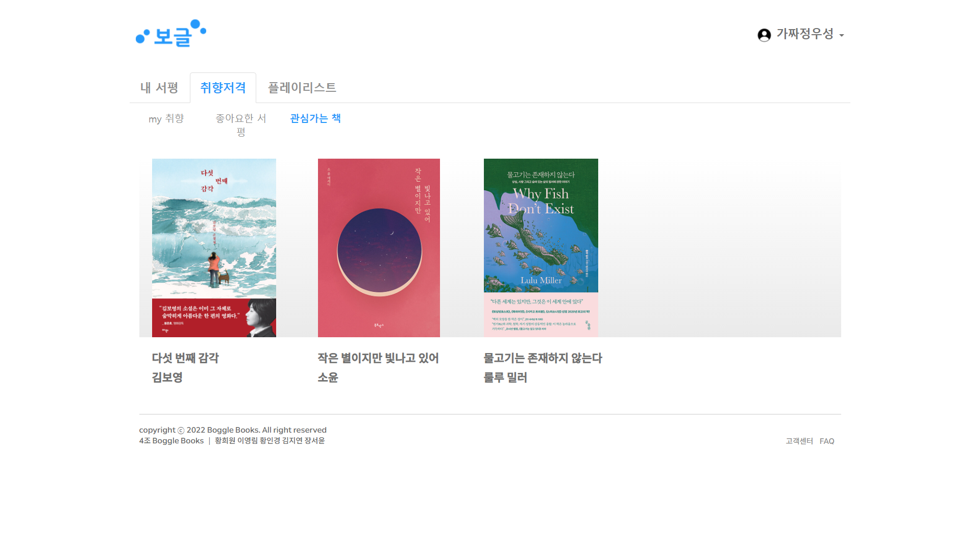Viewport: 980px width, 551px height.
Task: Switch to the 내 서평 tab
Action: click(159, 88)
